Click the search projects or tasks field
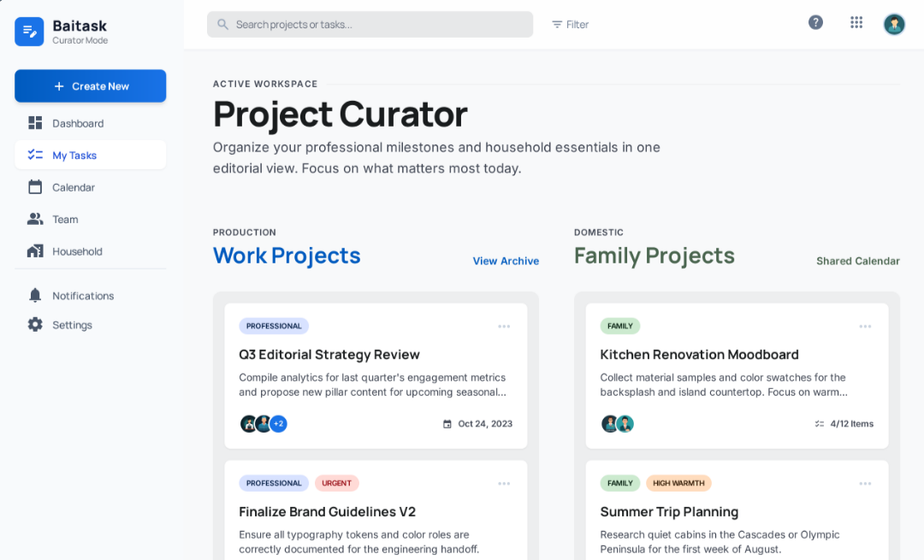 [x=370, y=25]
